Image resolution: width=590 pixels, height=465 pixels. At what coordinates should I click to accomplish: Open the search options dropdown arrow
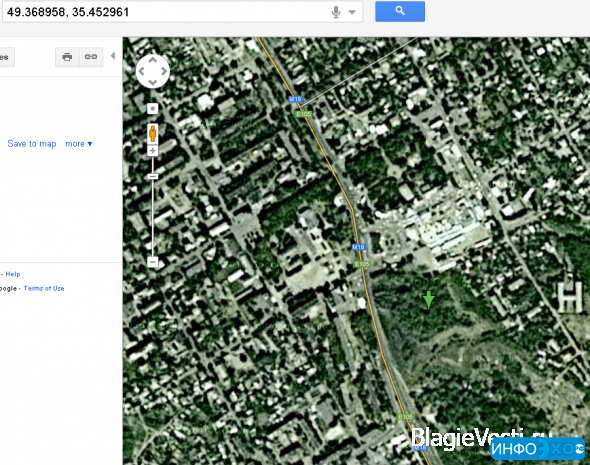pyautogui.click(x=352, y=12)
